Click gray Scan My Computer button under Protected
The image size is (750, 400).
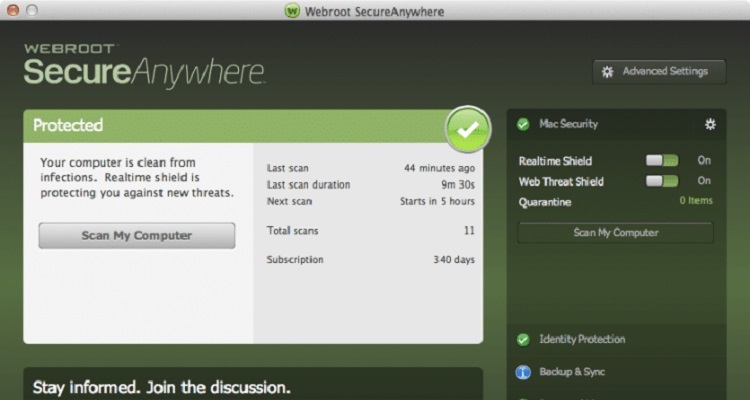coord(137,235)
